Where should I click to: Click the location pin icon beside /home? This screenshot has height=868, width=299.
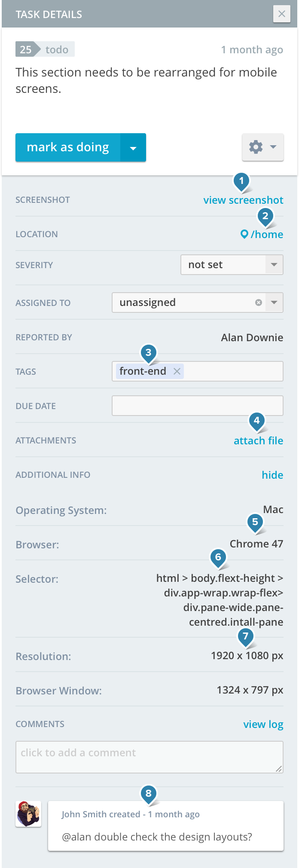(x=244, y=234)
